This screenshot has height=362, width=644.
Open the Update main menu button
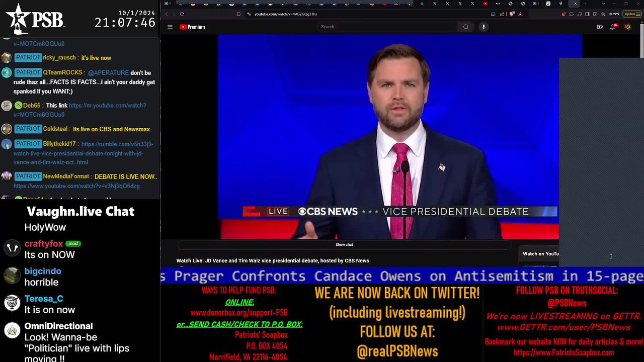point(632,14)
